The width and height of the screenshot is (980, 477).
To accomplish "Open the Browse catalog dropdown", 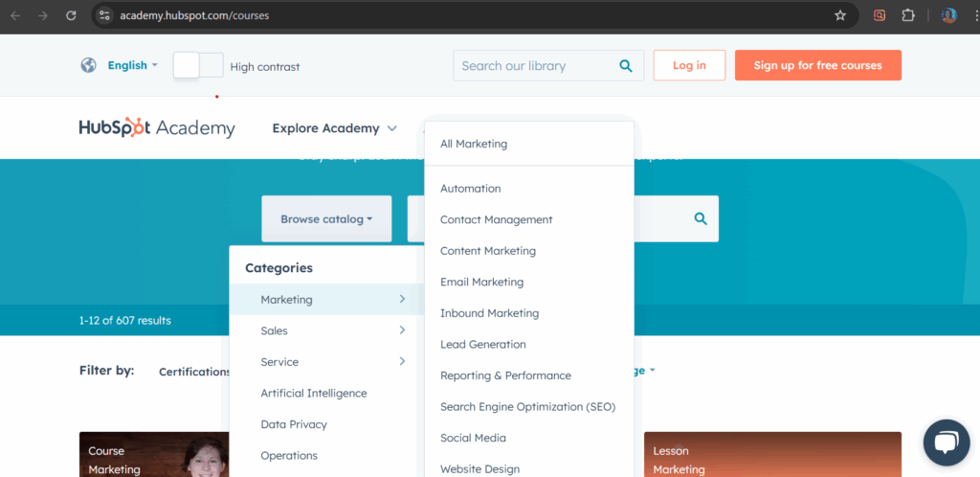I will pos(326,218).
